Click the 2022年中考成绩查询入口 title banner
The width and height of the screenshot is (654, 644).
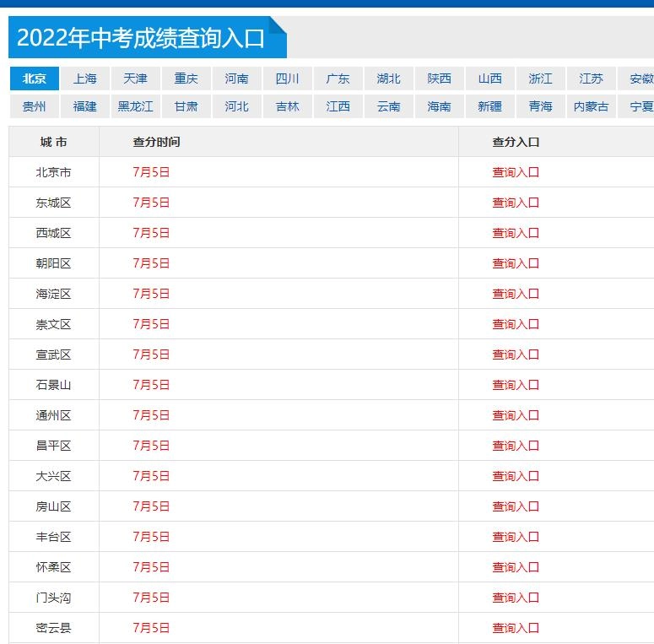click(141, 38)
